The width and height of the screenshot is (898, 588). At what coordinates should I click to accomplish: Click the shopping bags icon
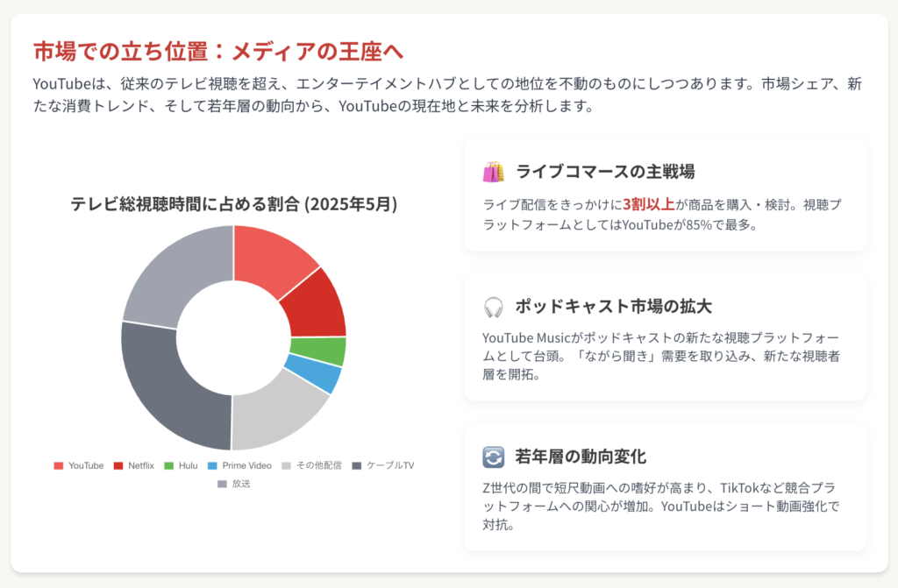494,171
